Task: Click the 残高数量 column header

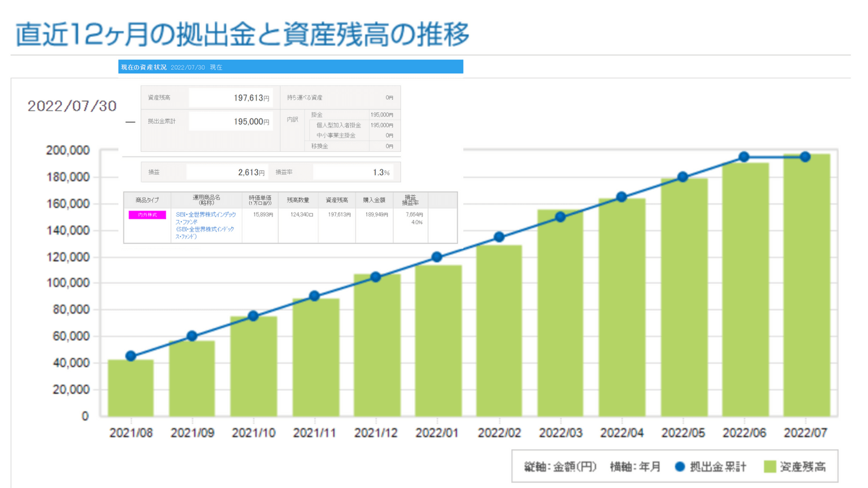Action: click(x=298, y=200)
